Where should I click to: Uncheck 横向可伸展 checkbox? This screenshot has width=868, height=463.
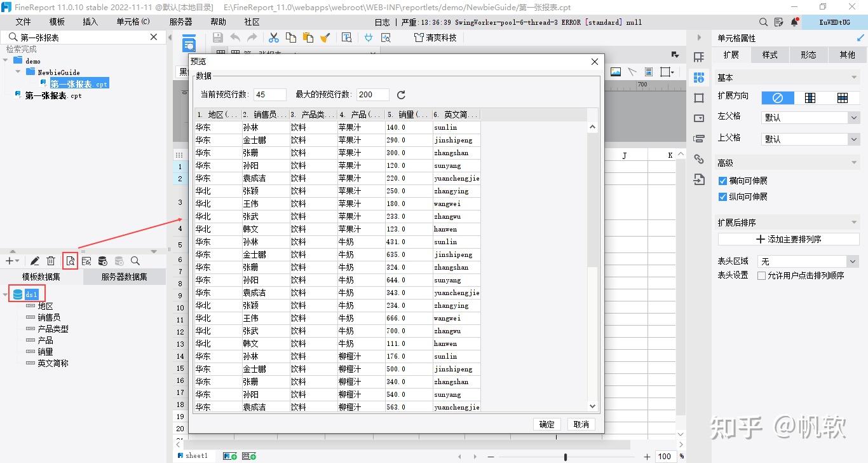(722, 181)
